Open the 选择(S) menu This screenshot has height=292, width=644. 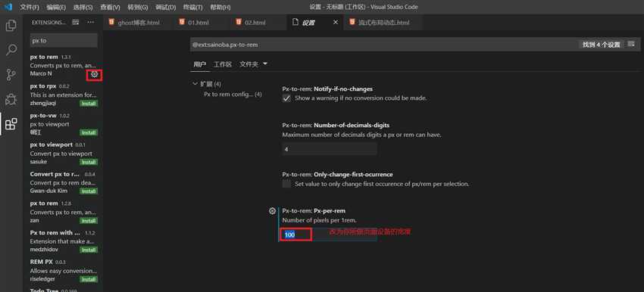[x=83, y=8]
